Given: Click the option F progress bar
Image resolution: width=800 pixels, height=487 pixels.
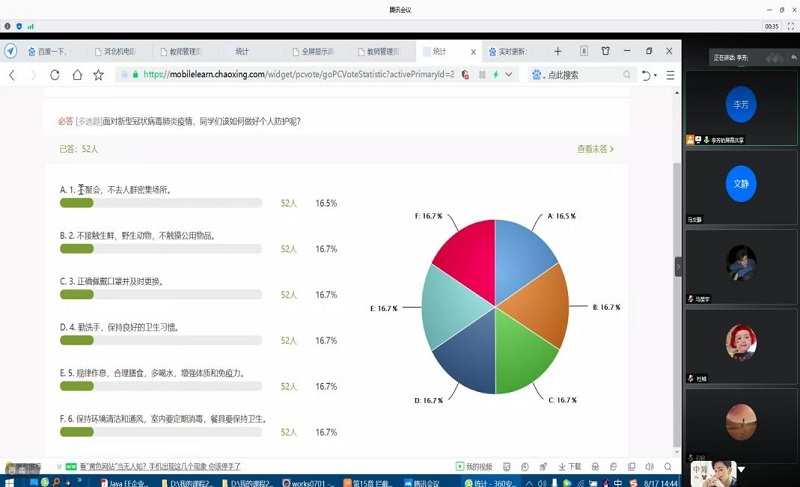Looking at the screenshot, I should pyautogui.click(x=161, y=432).
